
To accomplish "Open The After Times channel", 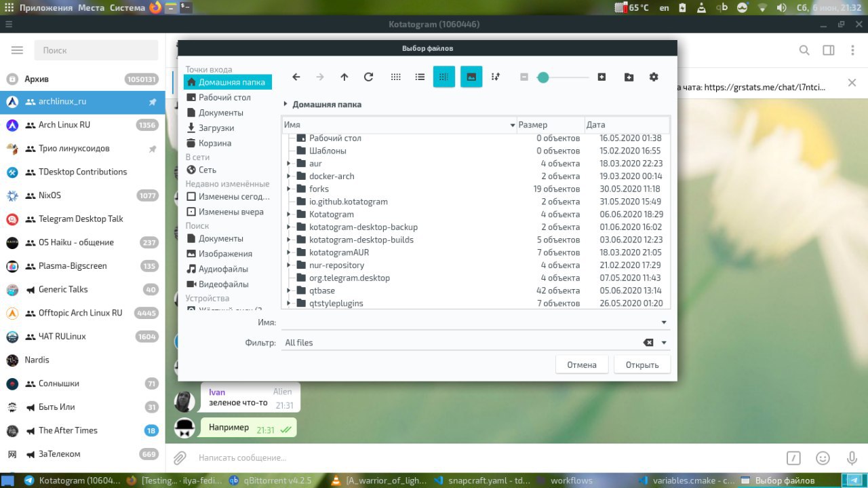I will 83,430.
